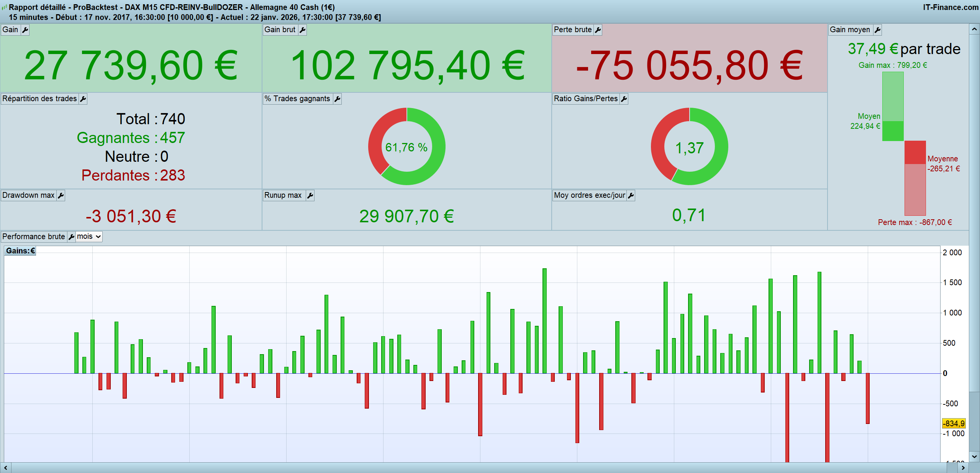Click the Runup max wrench icon
The width and height of the screenshot is (980, 473).
(310, 195)
